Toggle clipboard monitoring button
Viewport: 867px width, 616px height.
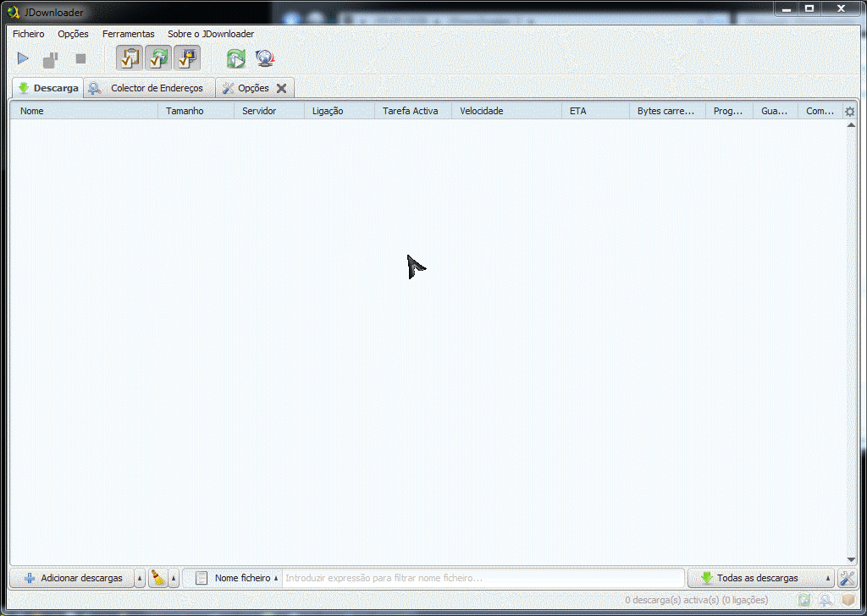[x=130, y=58]
